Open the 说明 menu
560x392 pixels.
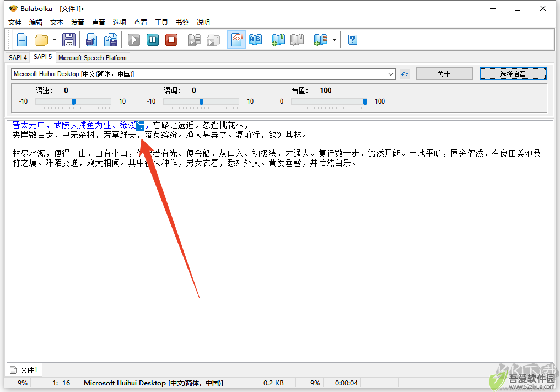coord(203,22)
